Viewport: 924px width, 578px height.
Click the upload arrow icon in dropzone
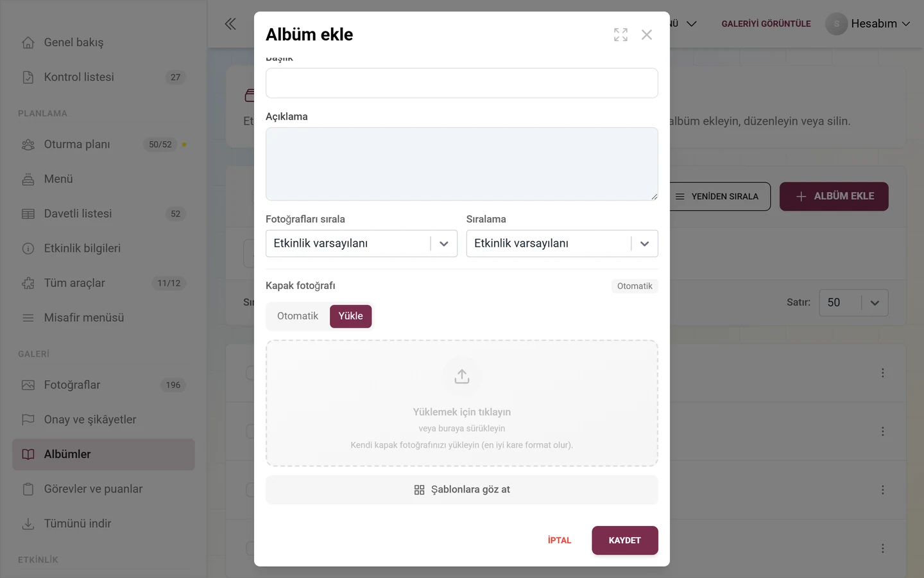(462, 376)
